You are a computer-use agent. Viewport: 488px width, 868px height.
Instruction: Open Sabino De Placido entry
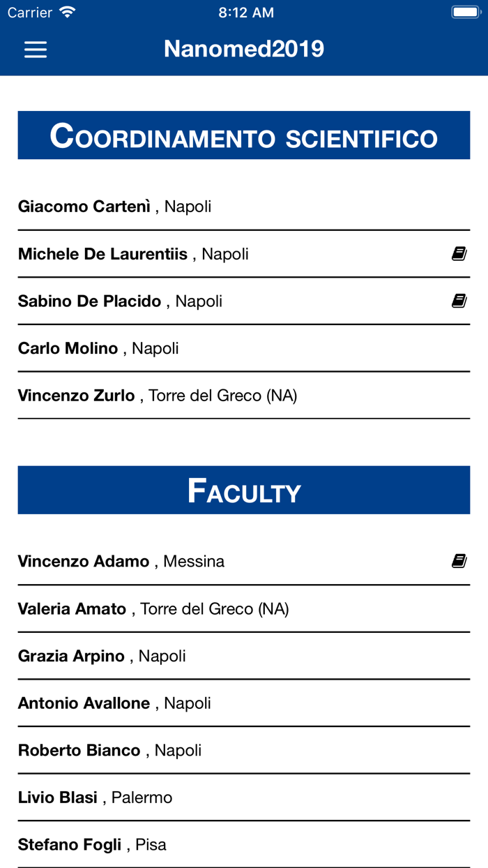[x=120, y=301]
